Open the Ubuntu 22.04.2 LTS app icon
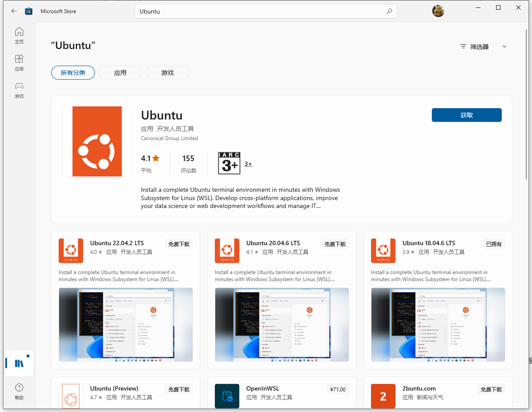The height and width of the screenshot is (412, 532). [70, 250]
